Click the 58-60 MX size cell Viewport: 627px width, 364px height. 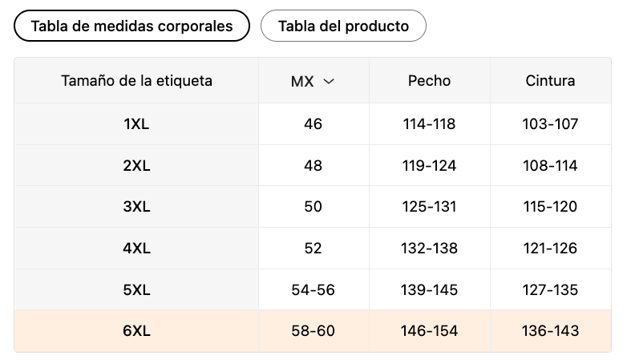313,331
